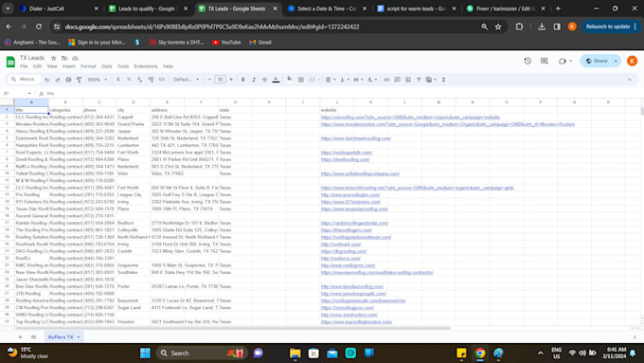Screen dimensions: 644x363
Task: Open texasstarroofing.com website link
Action: pyautogui.click(x=354, y=209)
